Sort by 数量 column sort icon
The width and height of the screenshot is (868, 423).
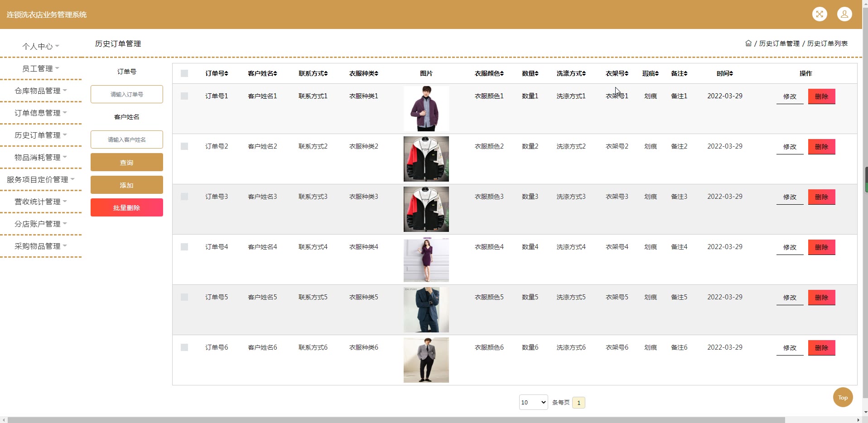point(536,73)
